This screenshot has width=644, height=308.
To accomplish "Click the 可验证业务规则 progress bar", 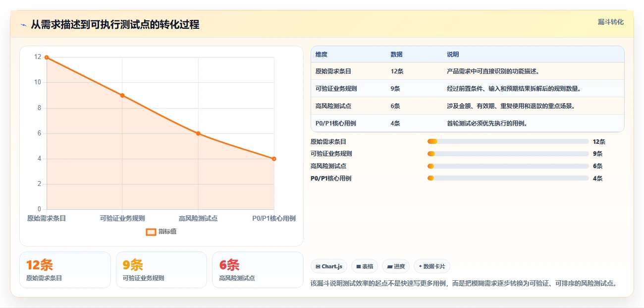I will pyautogui.click(x=508, y=154).
